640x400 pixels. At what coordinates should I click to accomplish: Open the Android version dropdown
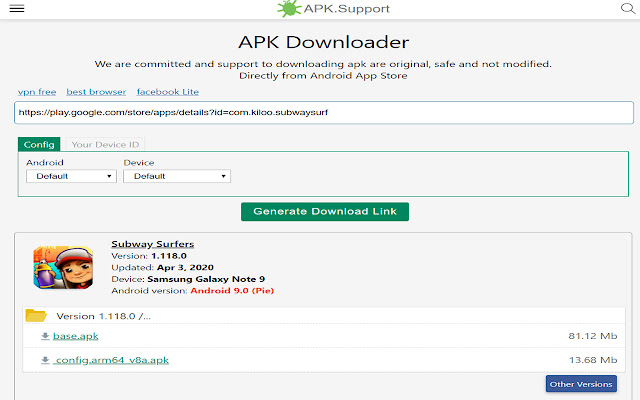pyautogui.click(x=71, y=176)
